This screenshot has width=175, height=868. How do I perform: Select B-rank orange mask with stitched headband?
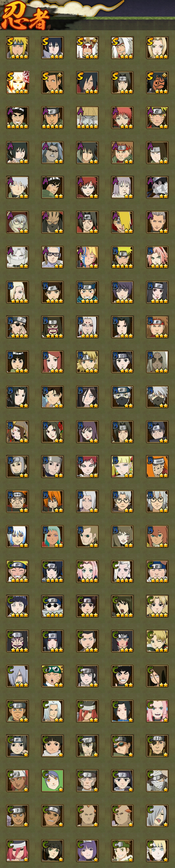(x=157, y=466)
